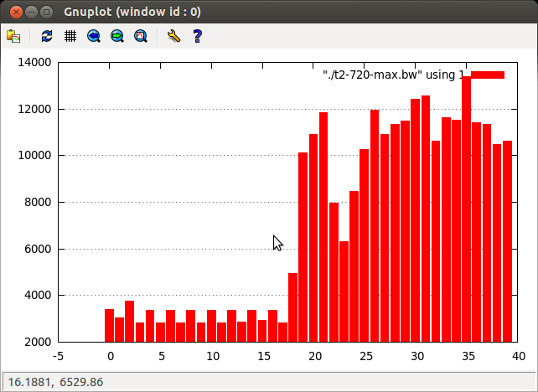Open help using the question mark icon
Image resolution: width=538 pixels, height=392 pixels.
pos(197,36)
